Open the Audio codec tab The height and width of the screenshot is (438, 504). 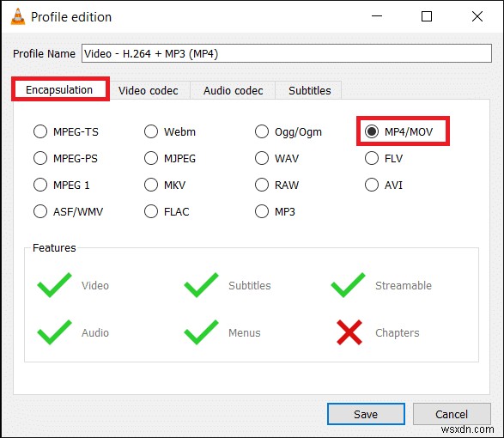pyautogui.click(x=233, y=91)
